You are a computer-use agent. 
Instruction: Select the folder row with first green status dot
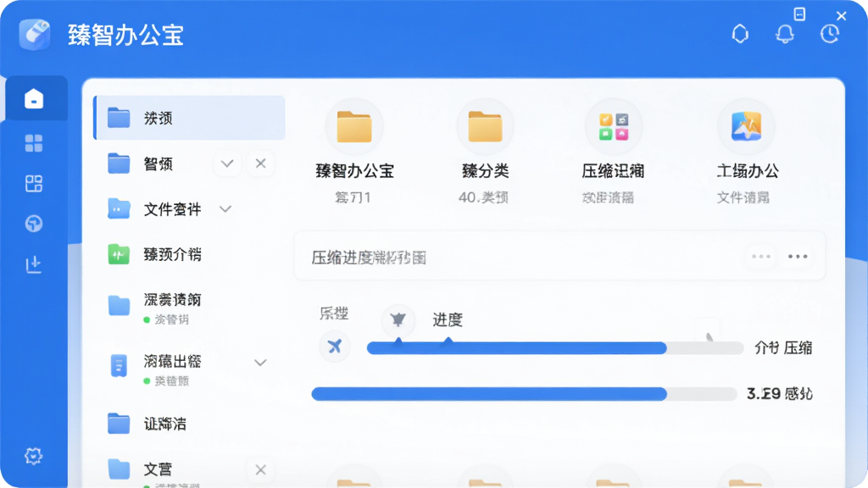pyautogui.click(x=189, y=308)
